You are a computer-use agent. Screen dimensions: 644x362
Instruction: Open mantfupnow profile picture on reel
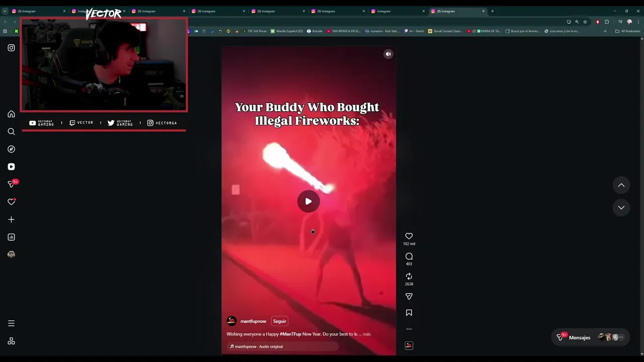[x=231, y=321]
